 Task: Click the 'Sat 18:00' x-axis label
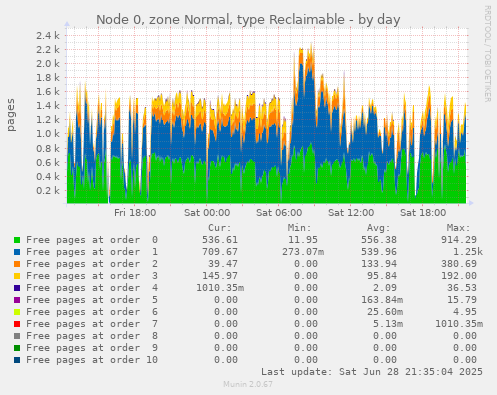[x=423, y=213]
